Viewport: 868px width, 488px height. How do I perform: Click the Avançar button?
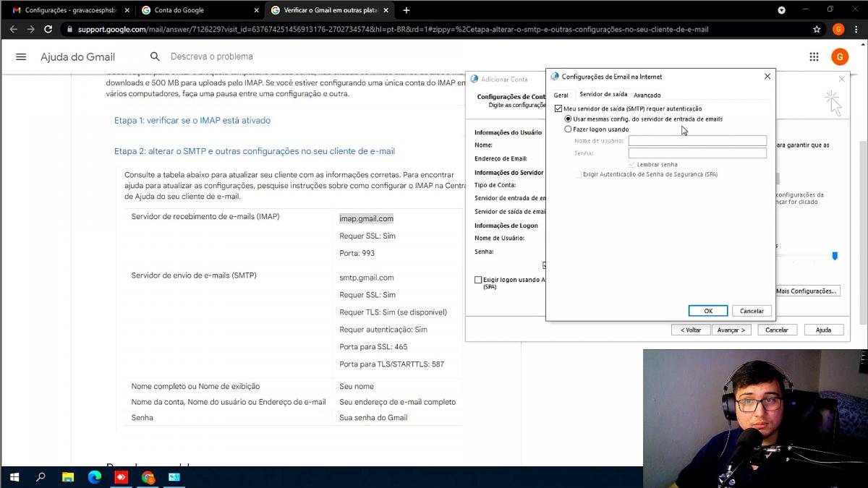(731, 330)
